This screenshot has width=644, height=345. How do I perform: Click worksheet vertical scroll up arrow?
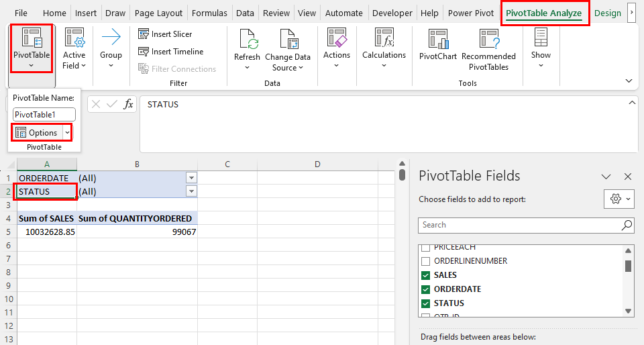pos(402,164)
